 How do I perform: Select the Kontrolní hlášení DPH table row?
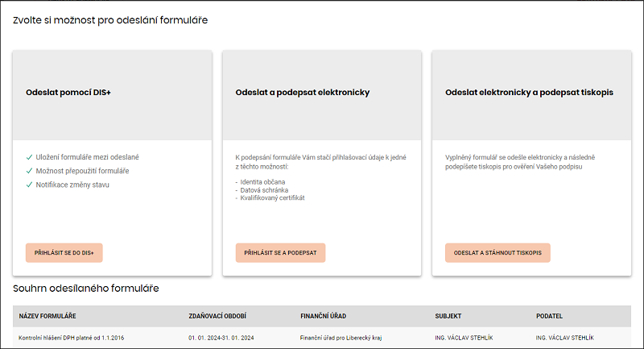coord(322,338)
